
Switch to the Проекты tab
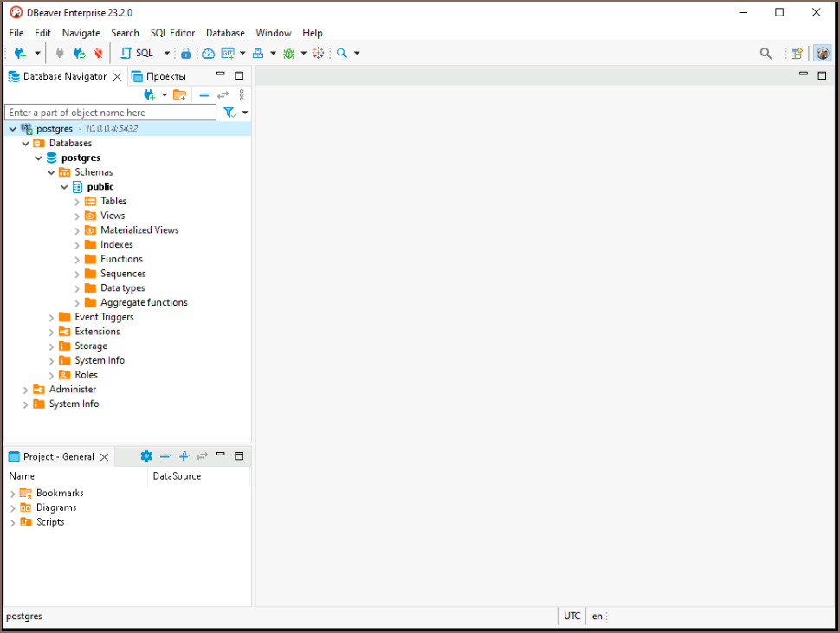159,76
